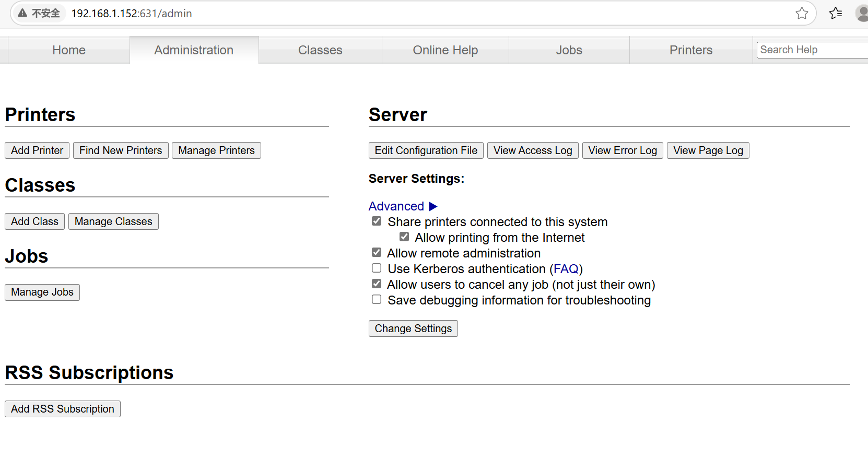
Task: Expand the Advanced server settings arrow
Action: click(x=433, y=206)
